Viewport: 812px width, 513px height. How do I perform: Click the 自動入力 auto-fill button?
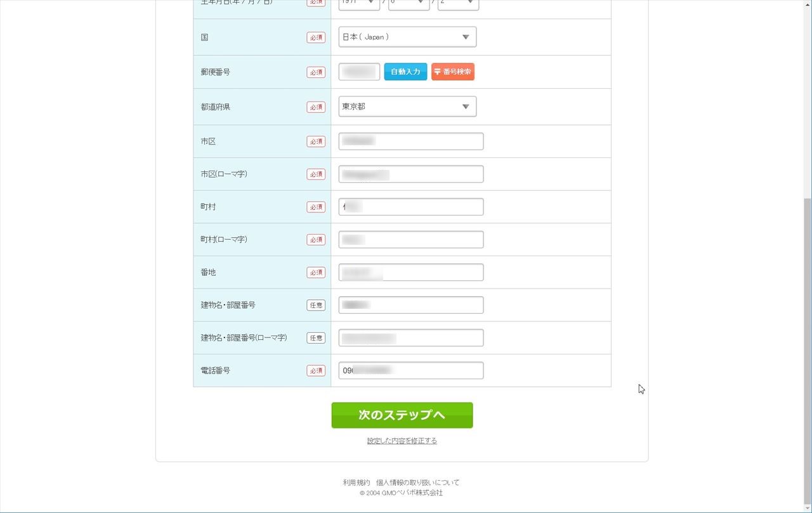point(405,72)
